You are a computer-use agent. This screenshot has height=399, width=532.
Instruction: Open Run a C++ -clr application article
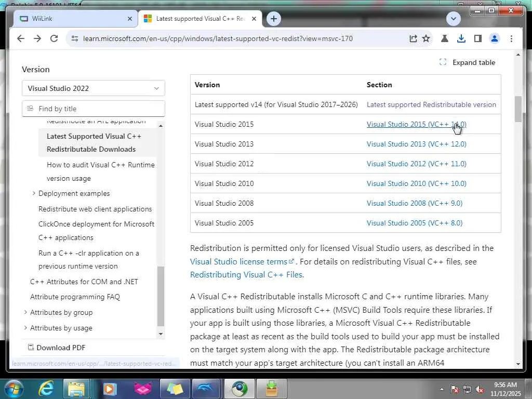pyautogui.click(x=88, y=260)
